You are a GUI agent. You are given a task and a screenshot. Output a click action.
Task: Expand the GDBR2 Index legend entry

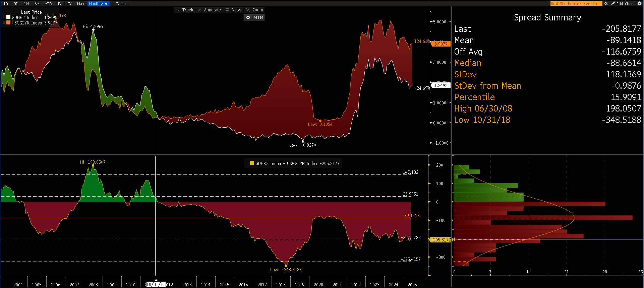[4, 17]
